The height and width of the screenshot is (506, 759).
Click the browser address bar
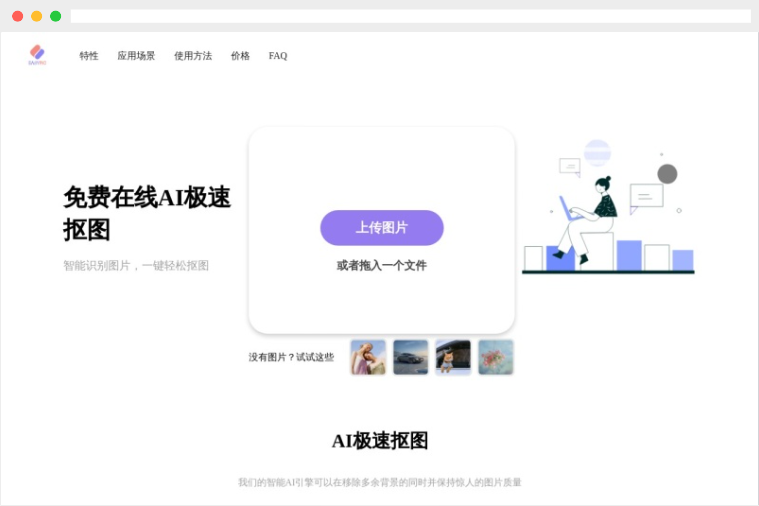tap(410, 16)
